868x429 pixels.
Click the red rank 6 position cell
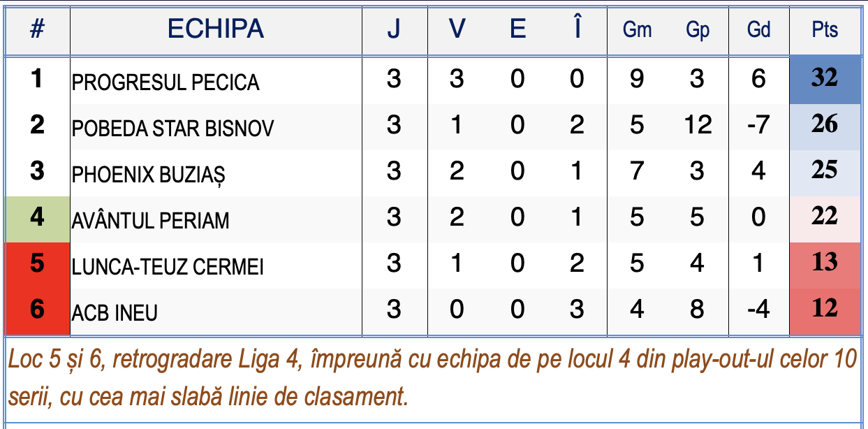tap(38, 312)
